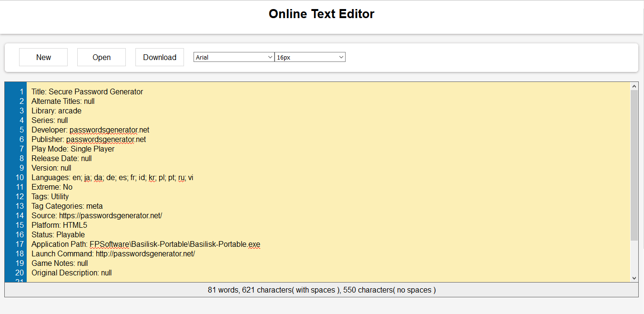
Task: Click the 'Game Notes: null' line
Action: tap(60, 263)
